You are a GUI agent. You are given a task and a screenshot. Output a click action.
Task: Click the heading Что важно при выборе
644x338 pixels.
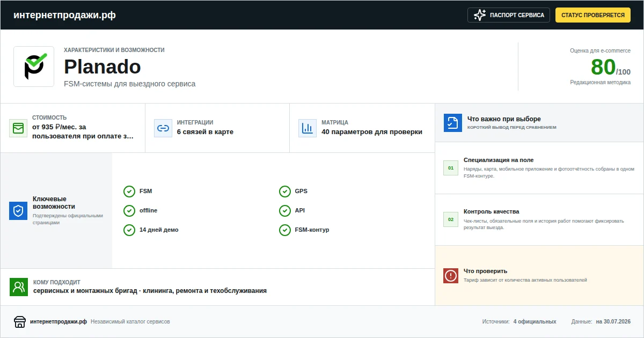[504, 119]
